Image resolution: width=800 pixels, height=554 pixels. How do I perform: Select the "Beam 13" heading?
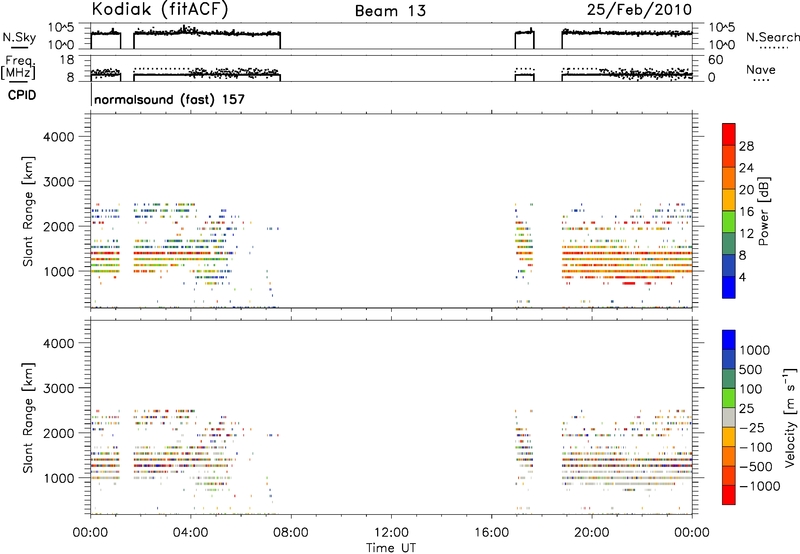point(390,11)
